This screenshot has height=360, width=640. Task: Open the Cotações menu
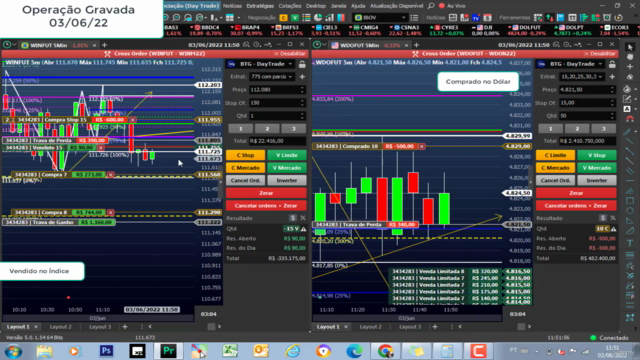(x=290, y=6)
